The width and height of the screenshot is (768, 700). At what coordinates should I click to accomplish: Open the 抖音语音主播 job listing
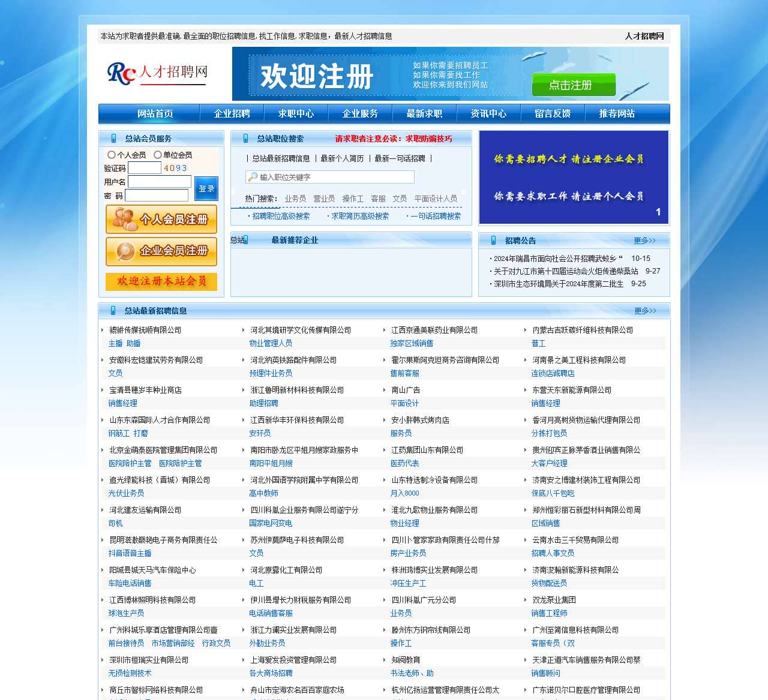pyautogui.click(x=130, y=553)
